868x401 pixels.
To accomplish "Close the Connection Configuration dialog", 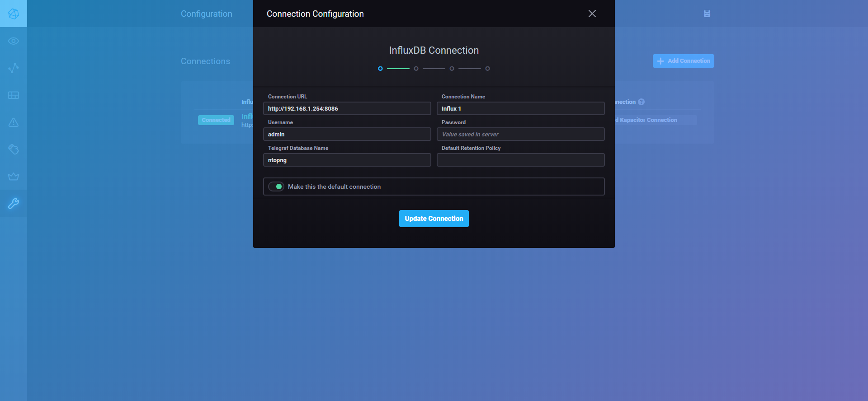I will [x=592, y=14].
